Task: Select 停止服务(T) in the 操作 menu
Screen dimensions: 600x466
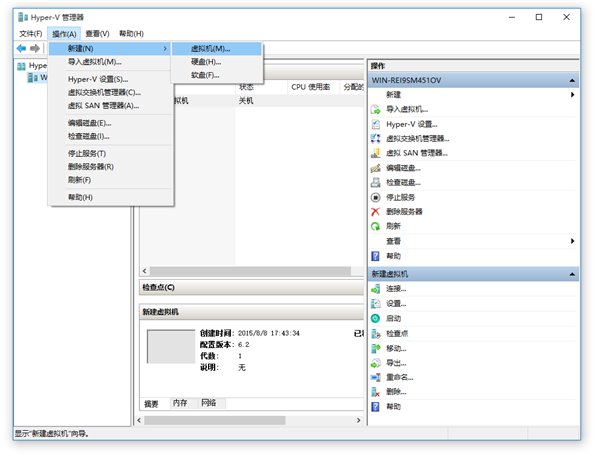Action: pos(110,153)
